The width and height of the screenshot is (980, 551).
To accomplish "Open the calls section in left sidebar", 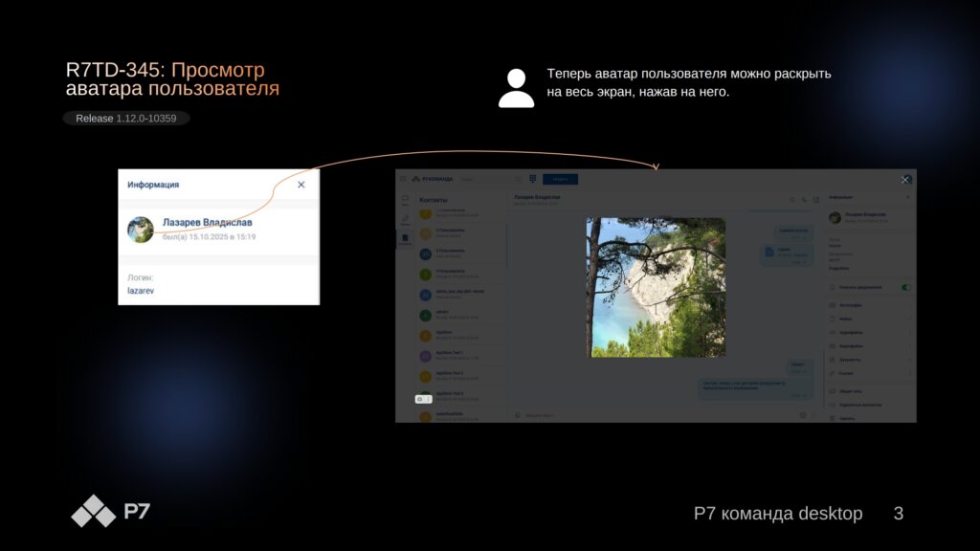I will coord(405,219).
